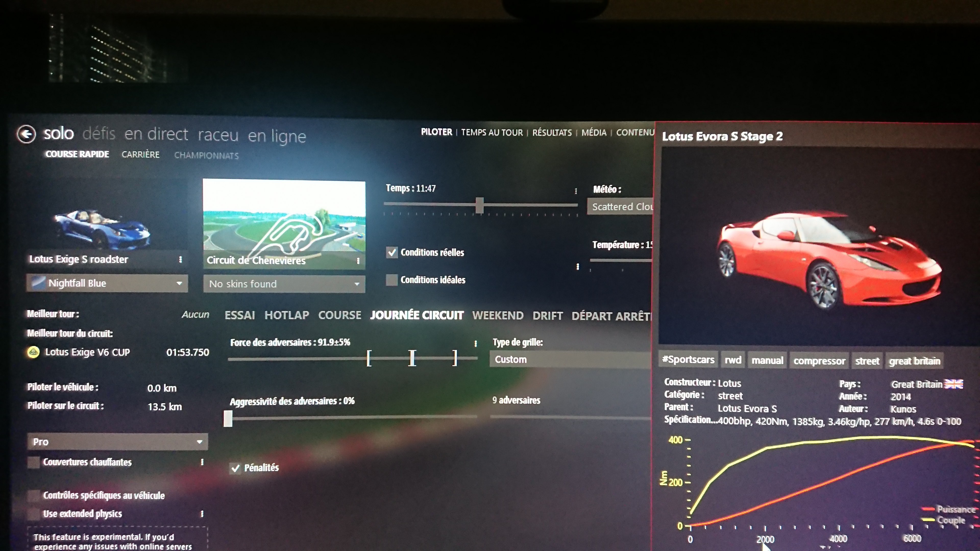Image resolution: width=980 pixels, height=551 pixels.
Task: Open options dots on Circuit de Chenevieres
Action: 358,261
